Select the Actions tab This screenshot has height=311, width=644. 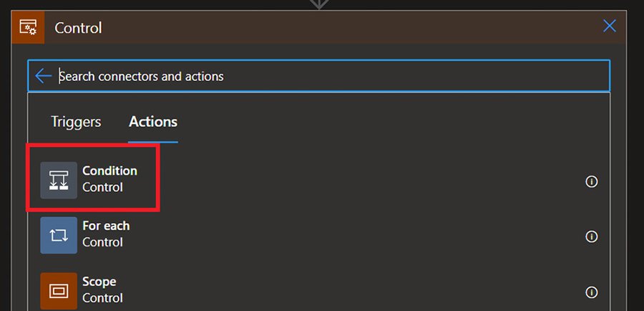153,122
